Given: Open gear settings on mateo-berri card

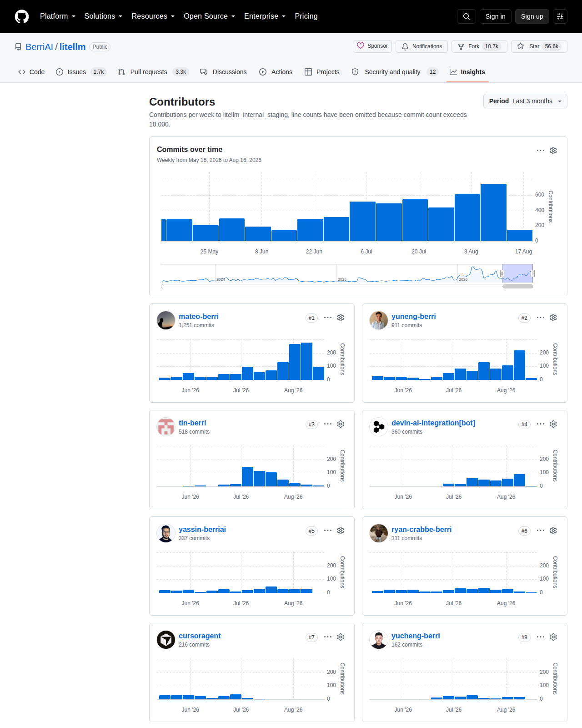Looking at the screenshot, I should click(341, 318).
